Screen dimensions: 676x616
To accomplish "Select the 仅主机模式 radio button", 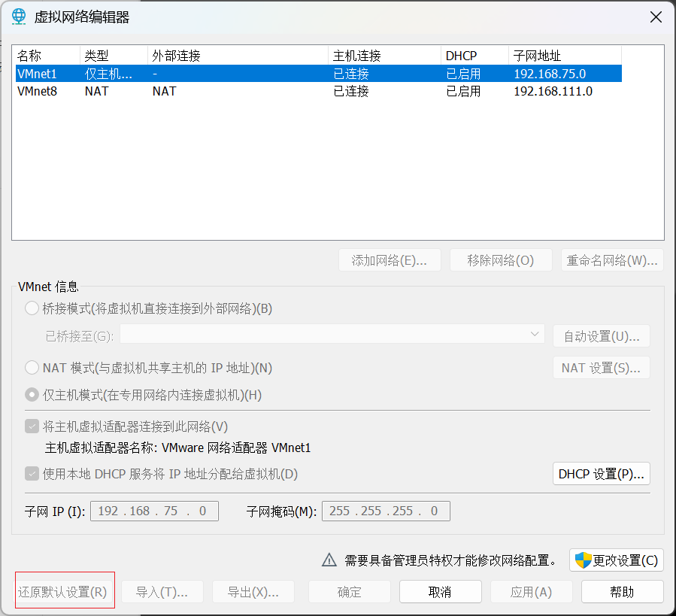I will point(30,394).
